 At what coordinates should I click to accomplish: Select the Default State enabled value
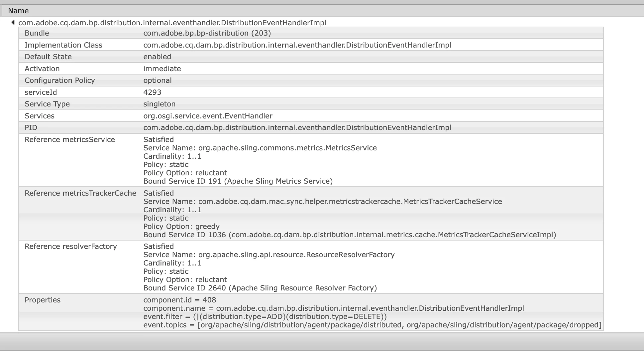(157, 57)
